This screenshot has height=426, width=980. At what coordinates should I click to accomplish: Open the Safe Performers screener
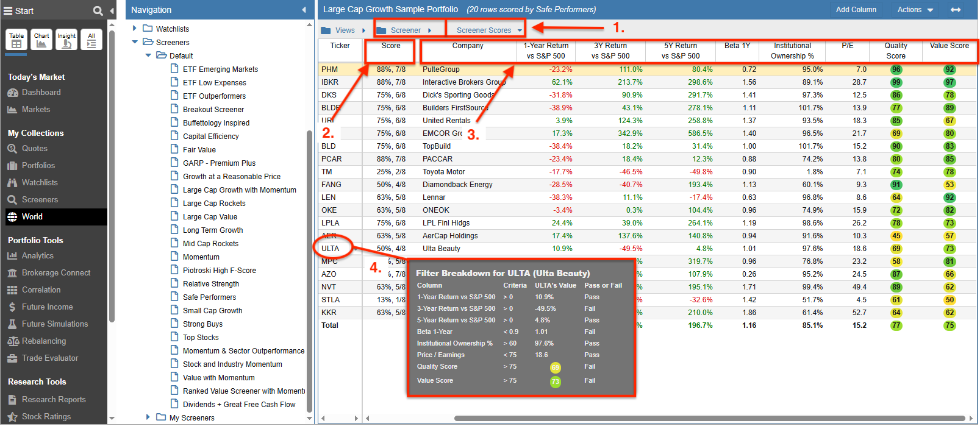pyautogui.click(x=209, y=297)
